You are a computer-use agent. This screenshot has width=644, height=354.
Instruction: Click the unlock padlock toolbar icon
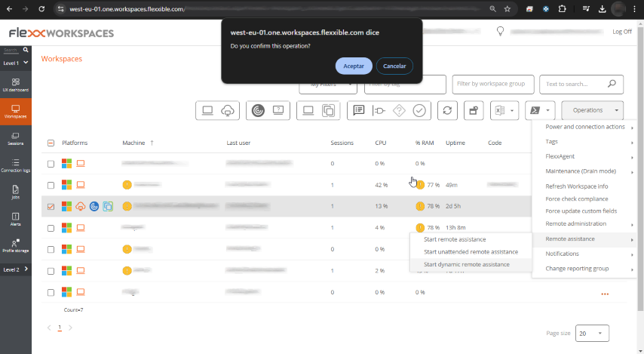(474, 110)
